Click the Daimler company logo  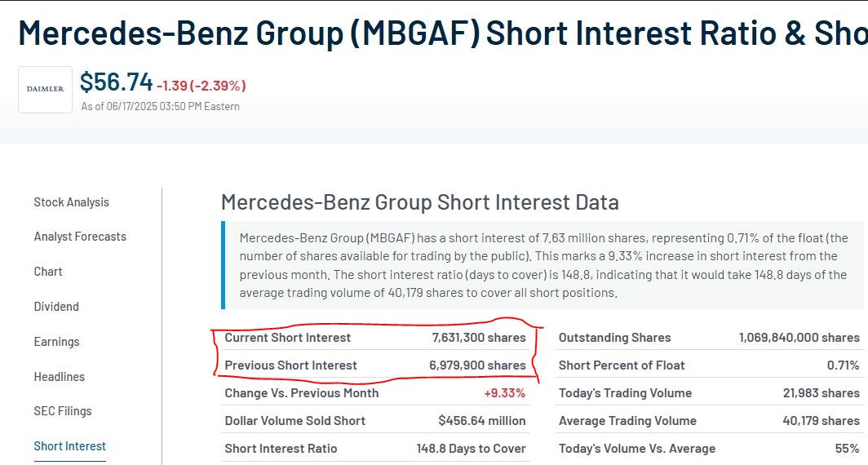pos(45,89)
